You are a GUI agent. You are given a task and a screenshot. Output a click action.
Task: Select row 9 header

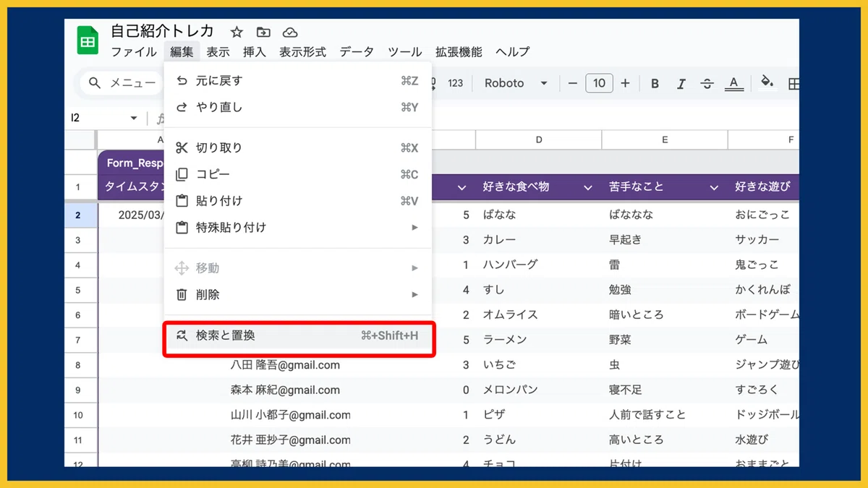[80, 390]
